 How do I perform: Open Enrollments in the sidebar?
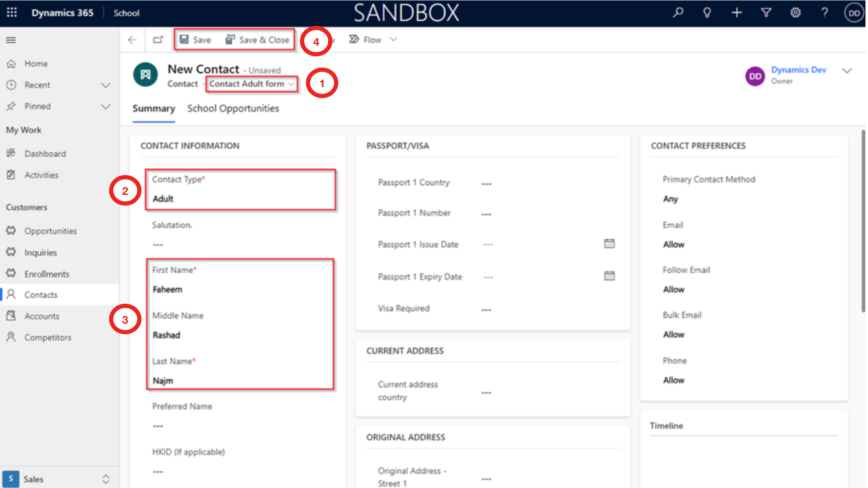pyautogui.click(x=47, y=274)
